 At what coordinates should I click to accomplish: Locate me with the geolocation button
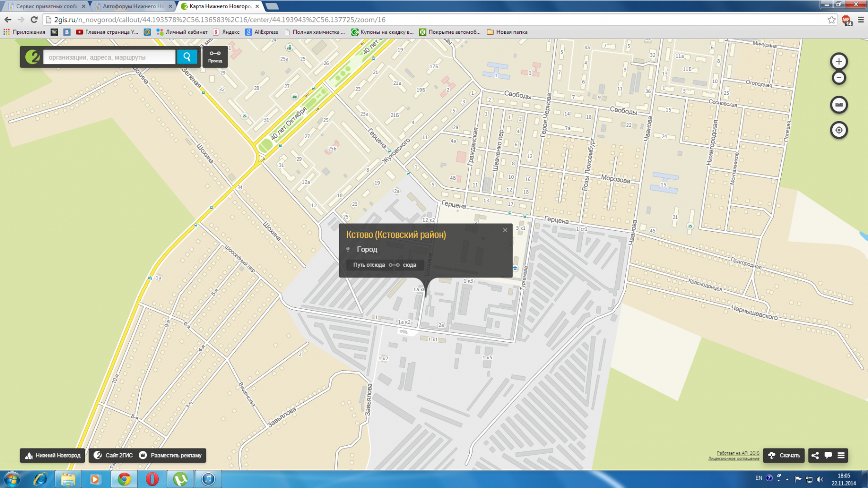click(x=839, y=130)
